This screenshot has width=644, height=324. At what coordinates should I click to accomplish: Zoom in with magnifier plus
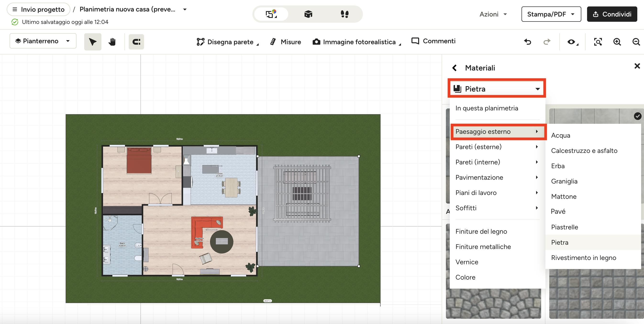click(x=617, y=42)
